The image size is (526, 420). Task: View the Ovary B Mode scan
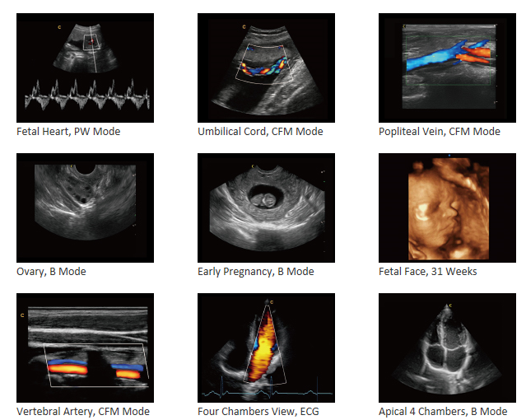[86, 208]
